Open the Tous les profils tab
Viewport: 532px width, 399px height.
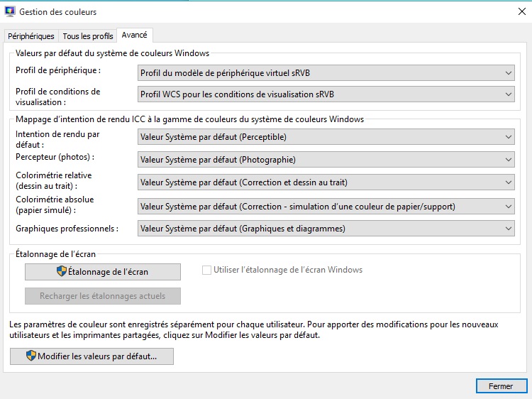(x=87, y=36)
